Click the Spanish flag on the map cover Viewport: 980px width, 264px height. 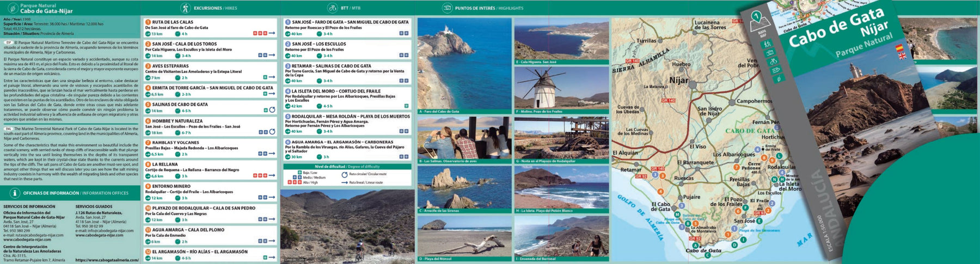899,48
